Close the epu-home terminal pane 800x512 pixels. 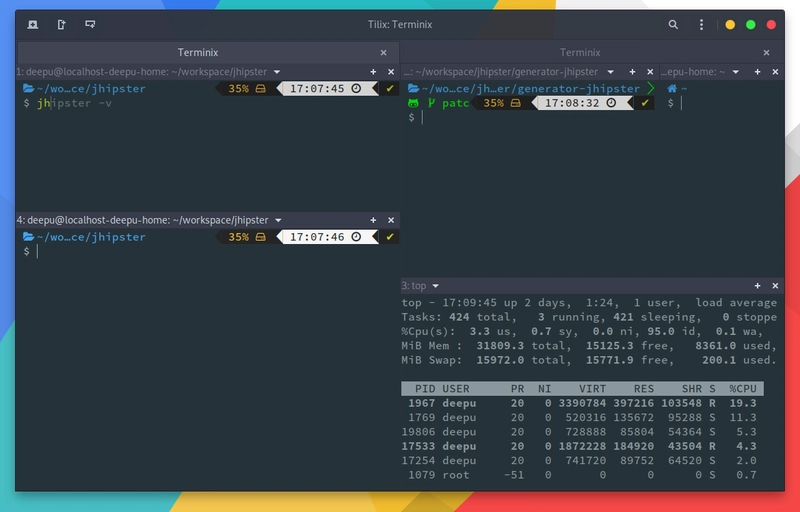tap(776, 72)
